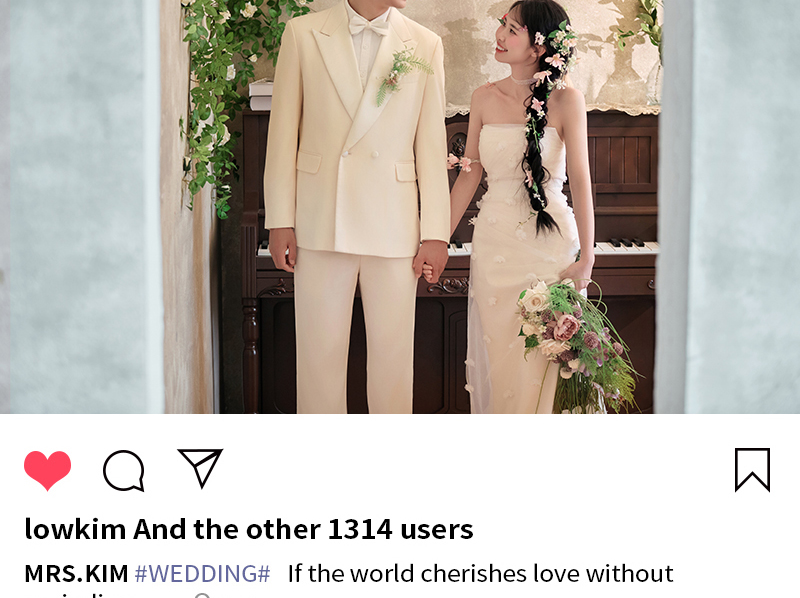Tap the #WEDDING# hashtag
Viewport: 800px width, 598px height.
[x=202, y=574]
